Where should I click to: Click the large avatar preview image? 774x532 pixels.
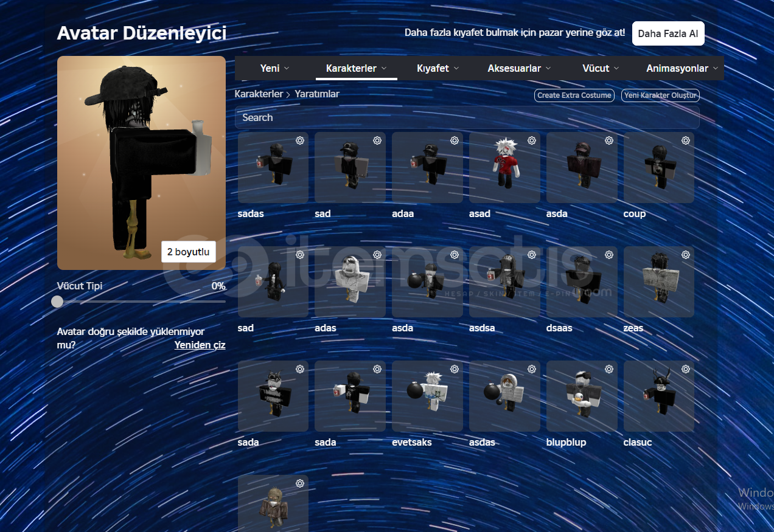tap(141, 163)
